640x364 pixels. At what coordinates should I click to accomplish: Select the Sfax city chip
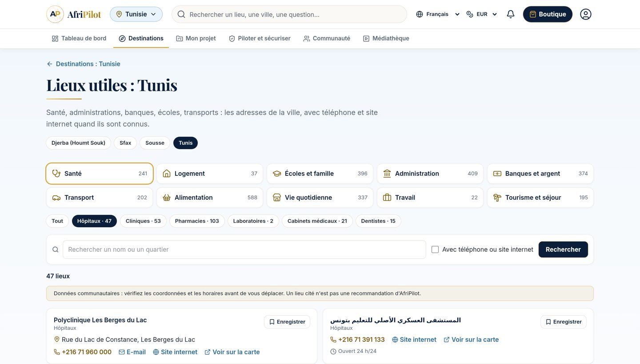125,143
